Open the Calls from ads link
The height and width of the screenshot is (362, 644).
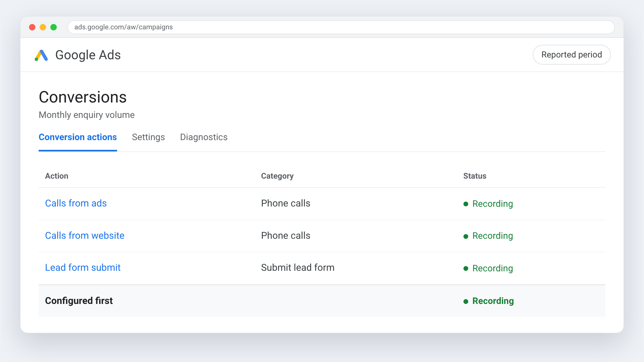pos(76,203)
